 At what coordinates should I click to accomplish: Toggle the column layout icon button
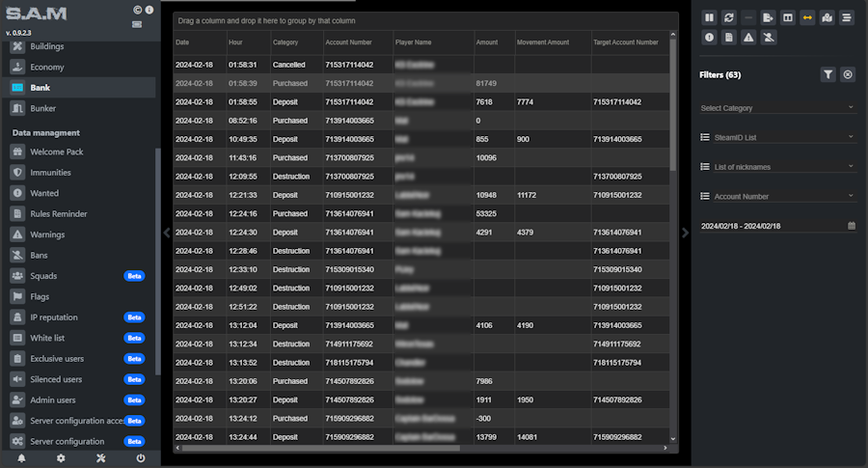pos(788,17)
